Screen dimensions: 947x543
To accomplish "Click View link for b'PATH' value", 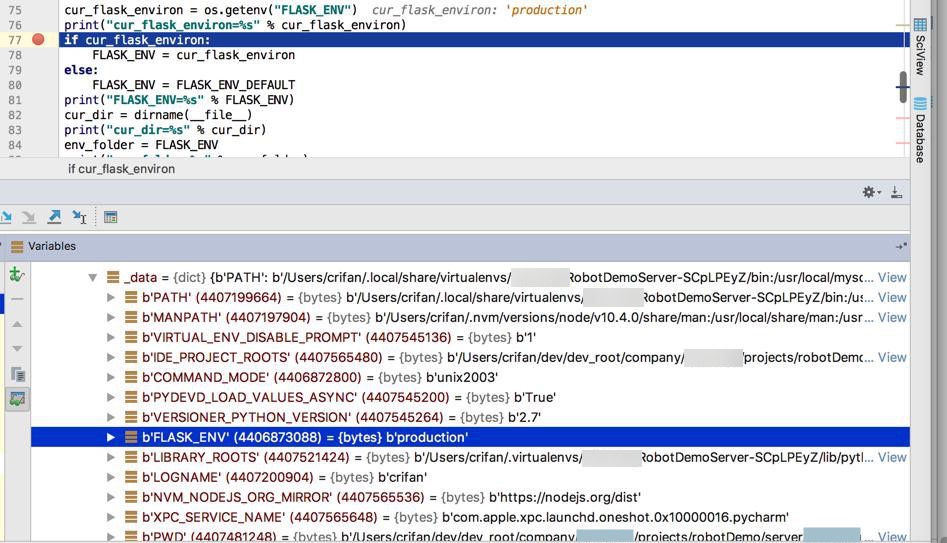I will pyautogui.click(x=891, y=297).
